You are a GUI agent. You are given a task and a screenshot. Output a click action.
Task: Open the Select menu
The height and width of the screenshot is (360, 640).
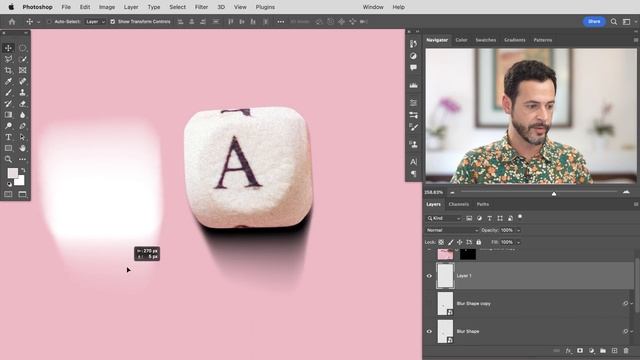tap(178, 7)
